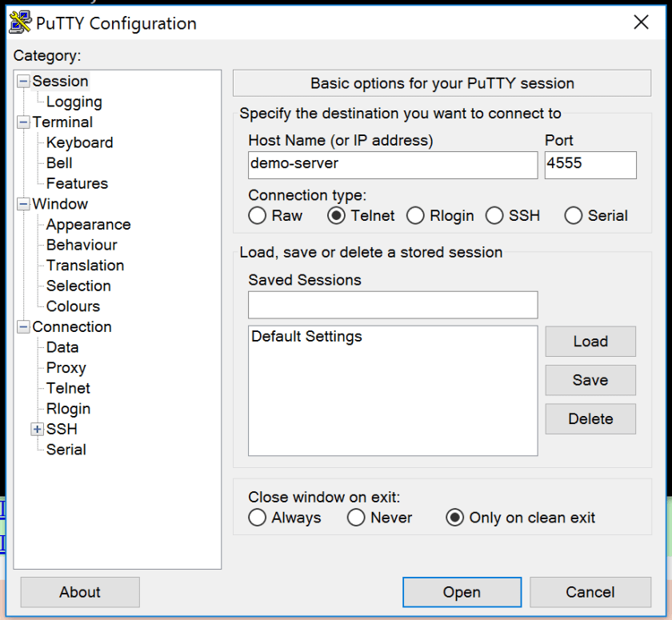
Task: Select Never for close window on exit
Action: [x=356, y=518]
